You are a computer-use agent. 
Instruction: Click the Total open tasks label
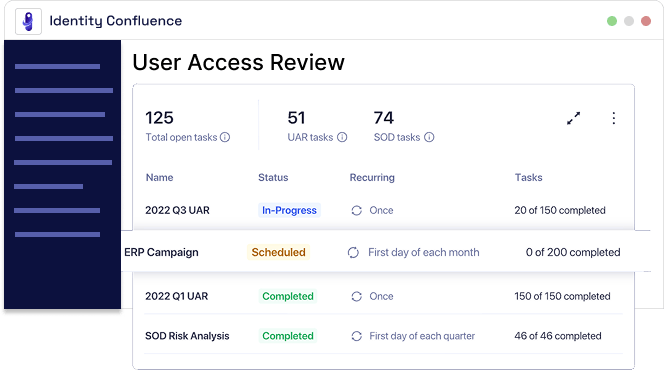click(181, 138)
